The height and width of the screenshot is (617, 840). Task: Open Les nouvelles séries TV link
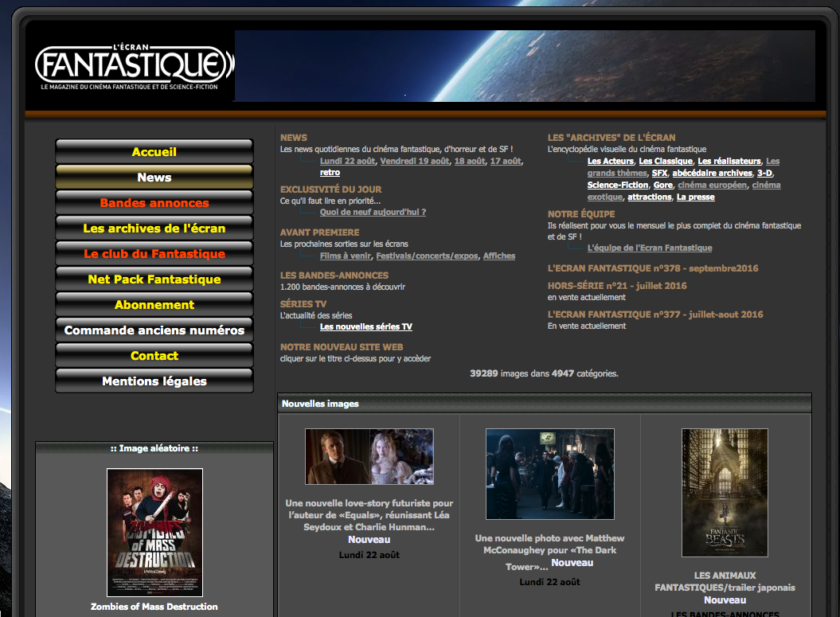pos(366,327)
